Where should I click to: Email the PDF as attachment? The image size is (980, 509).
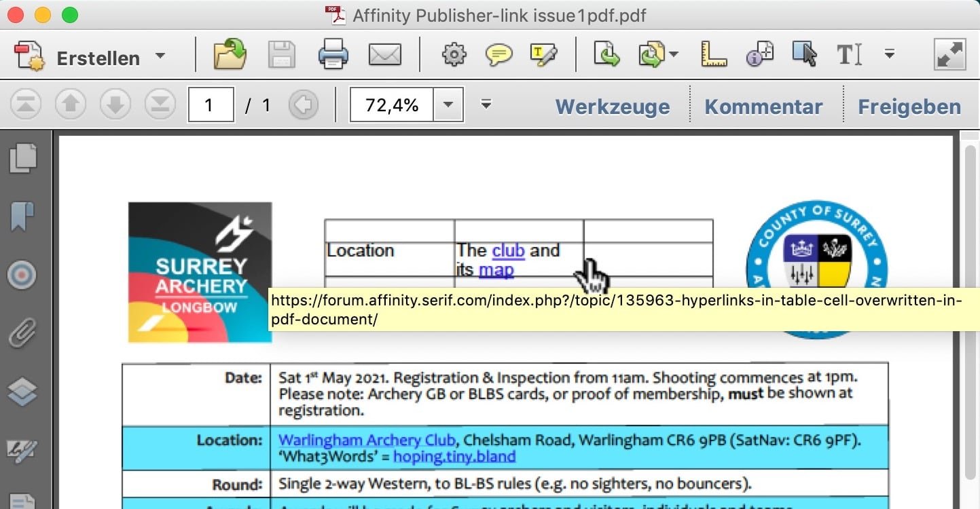384,54
